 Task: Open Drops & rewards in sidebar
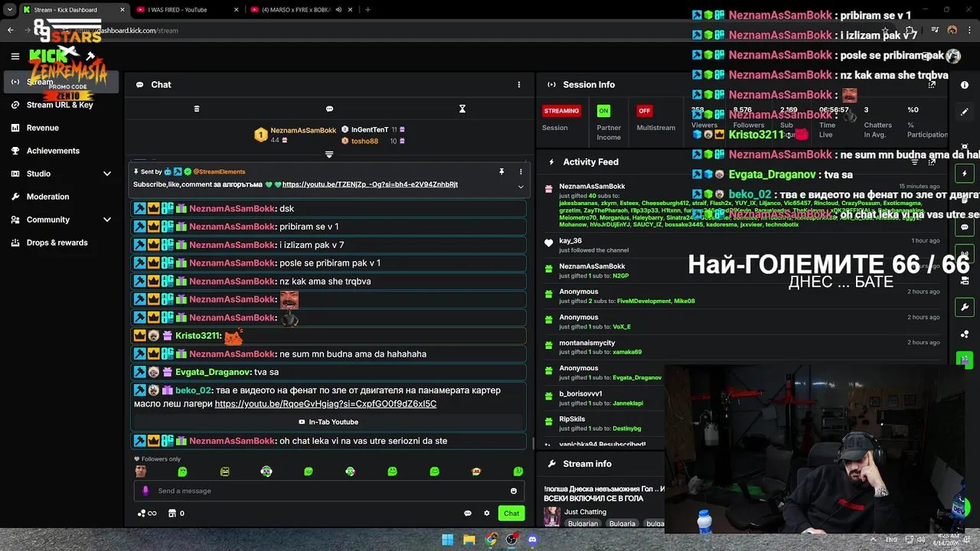61,243
